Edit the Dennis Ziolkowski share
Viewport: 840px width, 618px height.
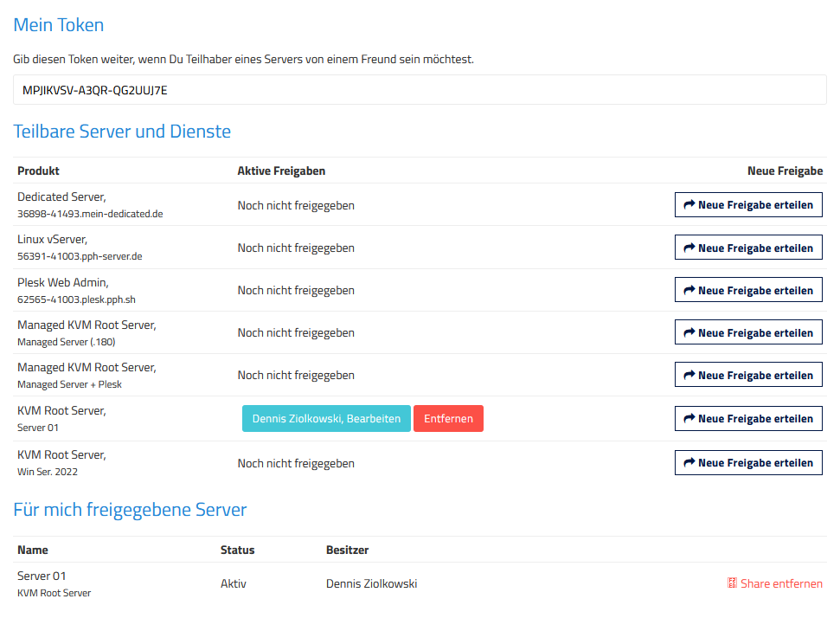click(x=326, y=419)
